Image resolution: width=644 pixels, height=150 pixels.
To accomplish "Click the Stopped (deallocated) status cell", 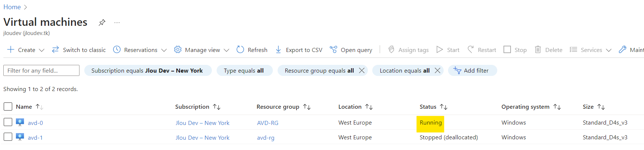I will [x=449, y=137].
